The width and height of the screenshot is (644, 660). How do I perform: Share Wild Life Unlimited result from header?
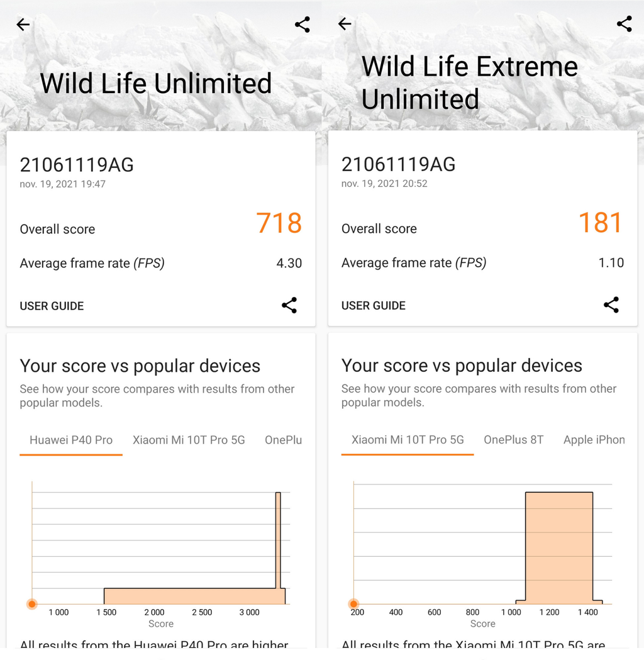pos(303,25)
